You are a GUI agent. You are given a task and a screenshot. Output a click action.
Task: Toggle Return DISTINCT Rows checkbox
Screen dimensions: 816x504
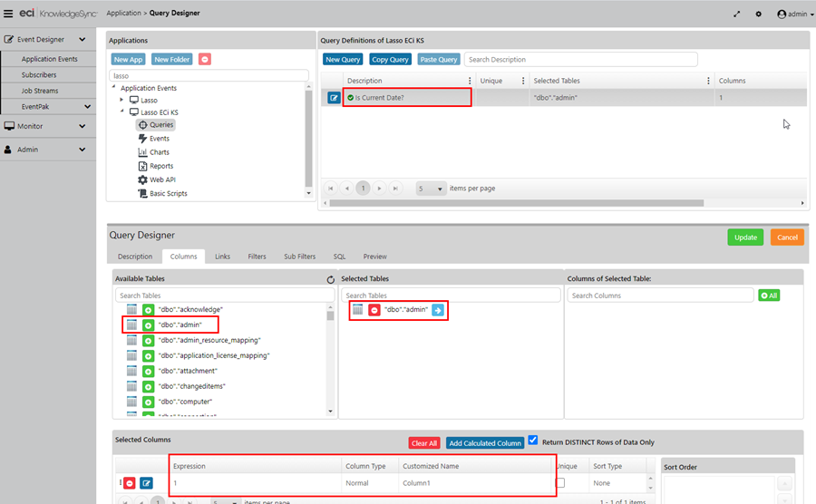click(533, 440)
